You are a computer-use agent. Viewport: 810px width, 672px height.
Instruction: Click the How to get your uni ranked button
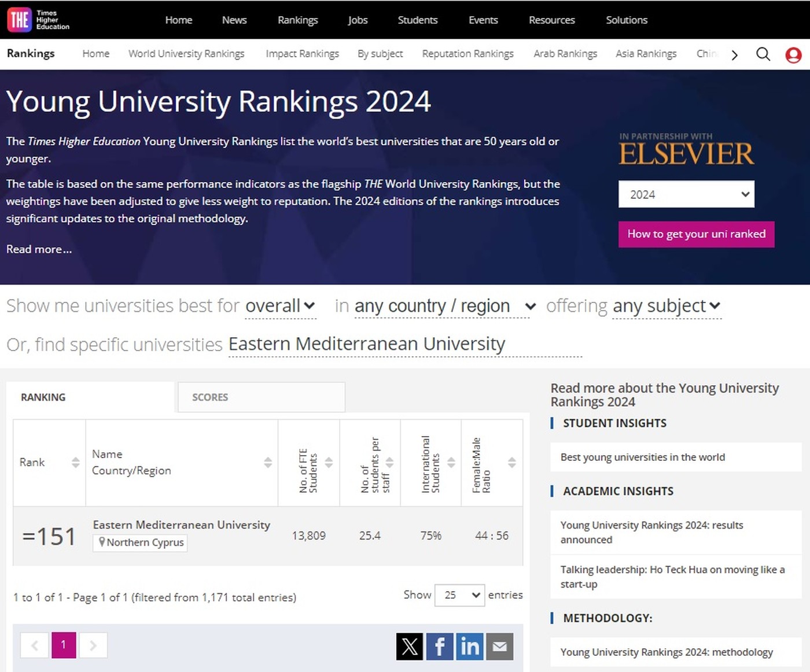point(696,234)
